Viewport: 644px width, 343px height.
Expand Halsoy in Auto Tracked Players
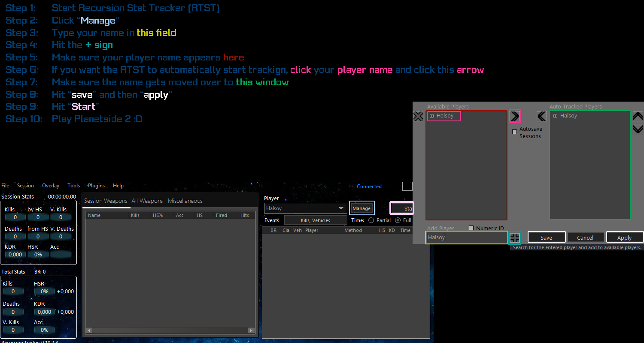556,116
